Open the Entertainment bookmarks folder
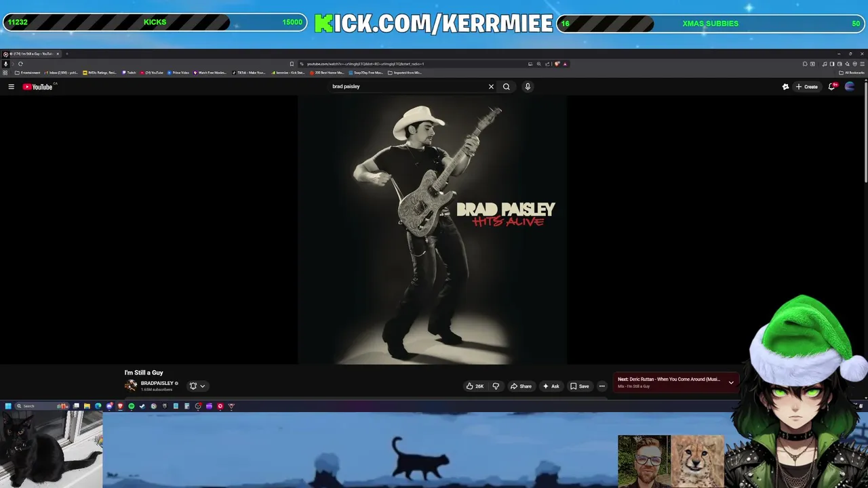Screen dimensions: 868x488 28,73
